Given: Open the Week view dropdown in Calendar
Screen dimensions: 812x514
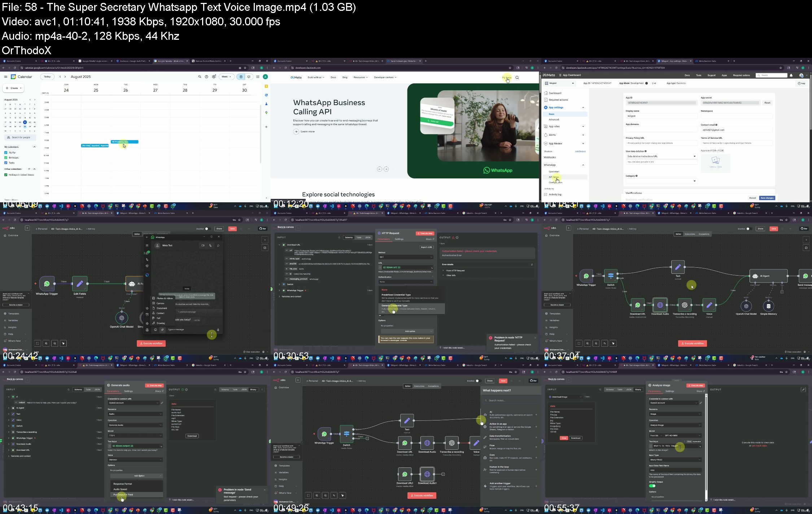Looking at the screenshot, I should click(227, 77).
